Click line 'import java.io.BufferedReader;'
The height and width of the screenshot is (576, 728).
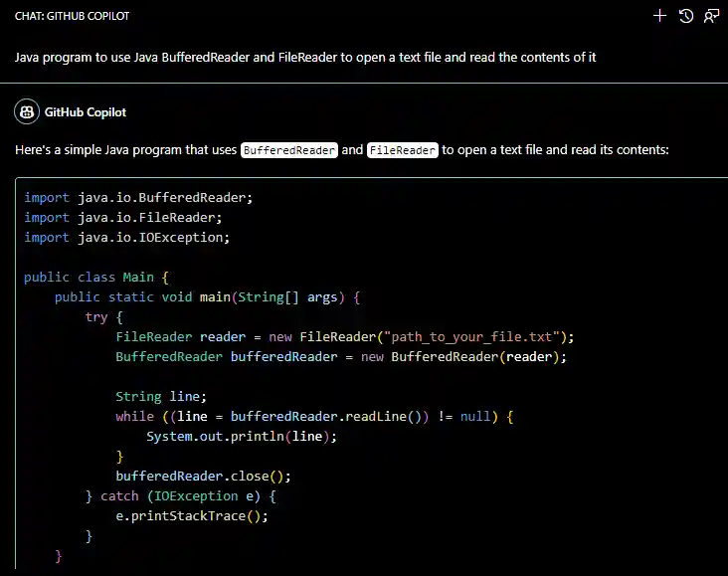click(138, 197)
